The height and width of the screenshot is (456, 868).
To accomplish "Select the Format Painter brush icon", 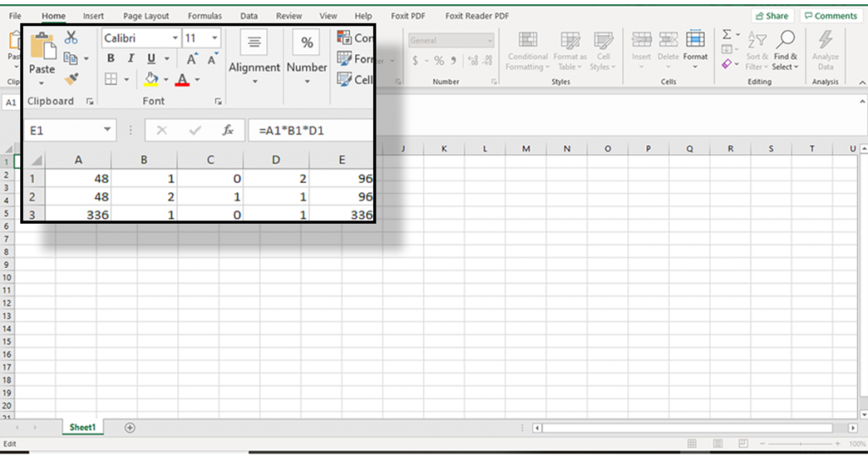I will 71,79.
